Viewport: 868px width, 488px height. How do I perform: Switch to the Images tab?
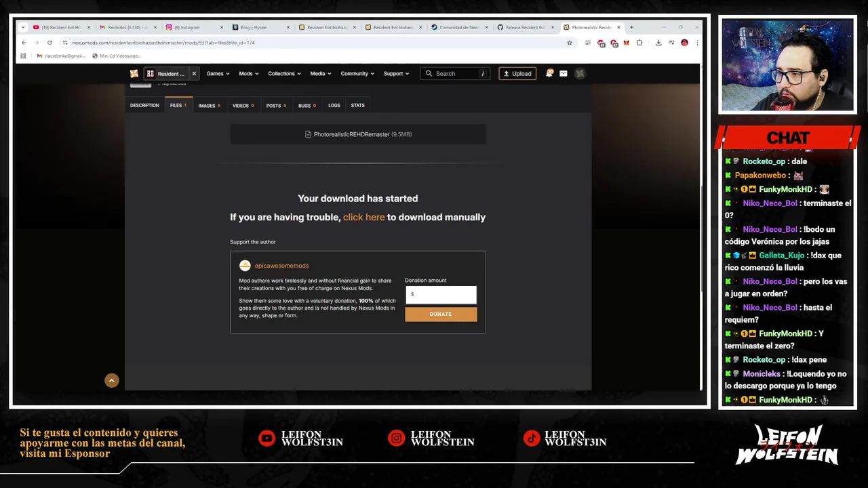[x=209, y=105]
